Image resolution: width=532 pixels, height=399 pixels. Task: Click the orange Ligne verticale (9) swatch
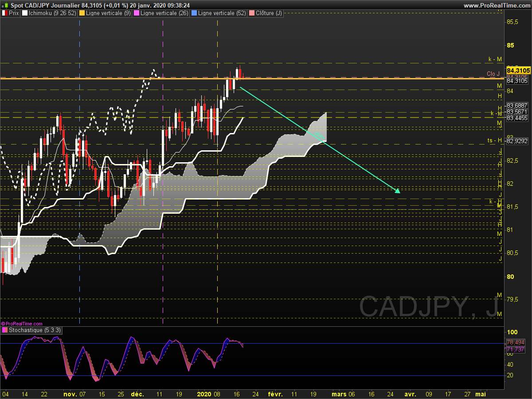(x=82, y=13)
